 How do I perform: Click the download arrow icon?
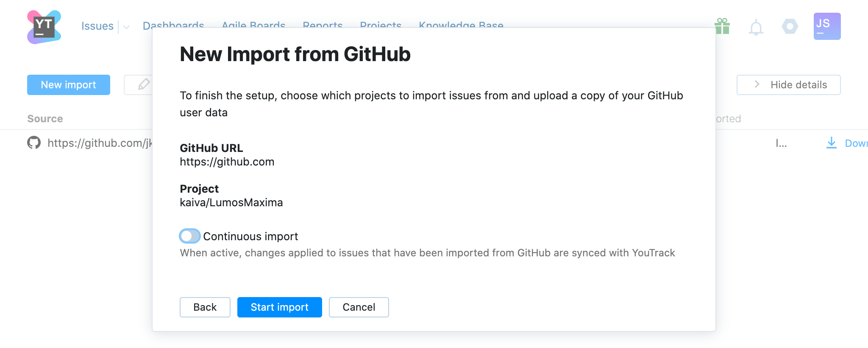pos(831,143)
